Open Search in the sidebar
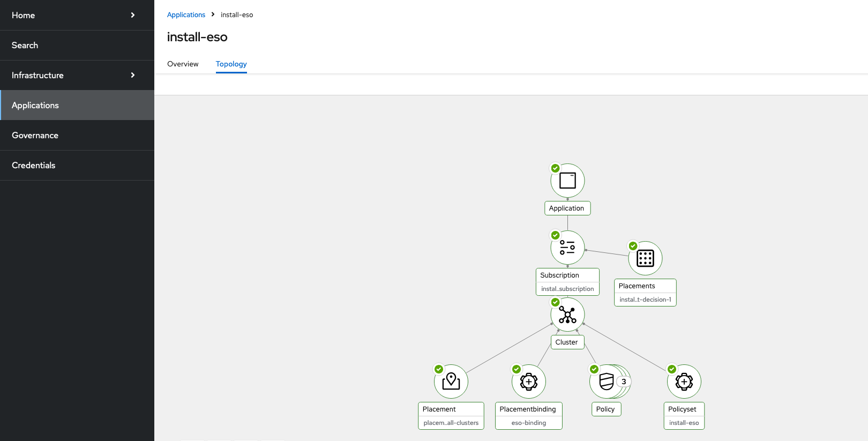This screenshot has width=868, height=441. [25, 45]
